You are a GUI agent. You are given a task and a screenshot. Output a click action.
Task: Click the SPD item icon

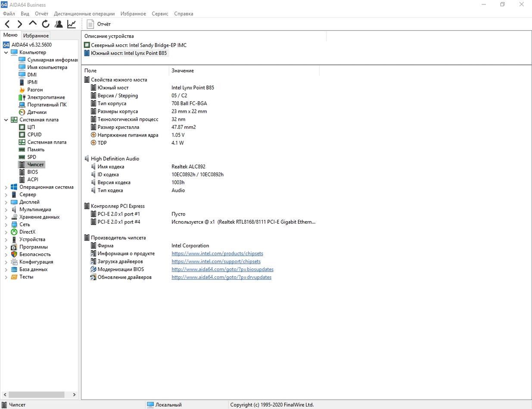[x=22, y=157]
